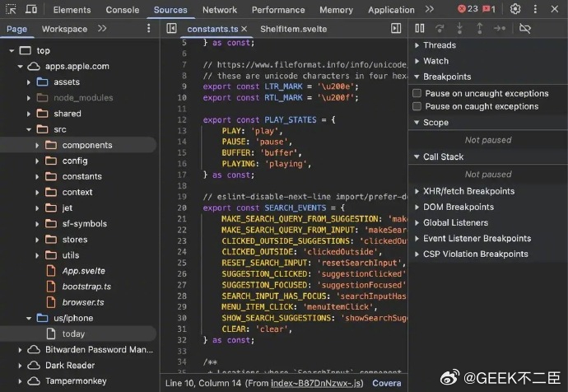Open bootstrap.ts file

tap(86, 287)
